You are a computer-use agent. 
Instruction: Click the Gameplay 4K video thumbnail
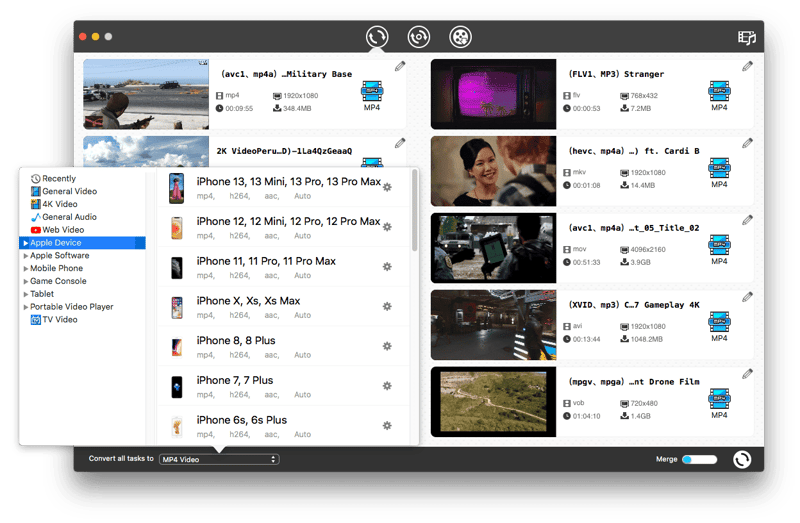pyautogui.click(x=493, y=325)
